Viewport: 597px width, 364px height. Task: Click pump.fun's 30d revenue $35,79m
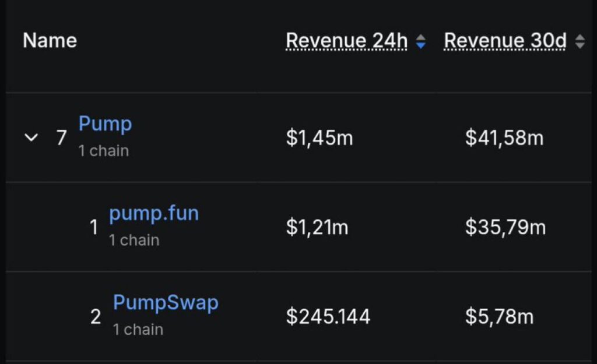505,227
